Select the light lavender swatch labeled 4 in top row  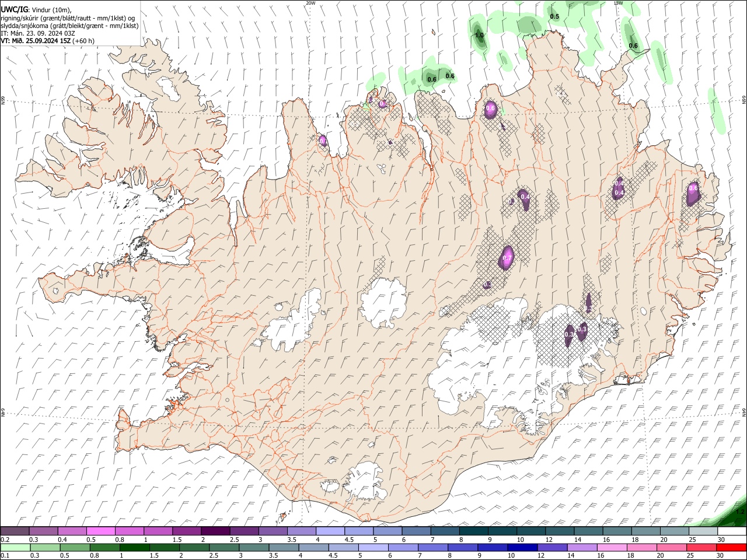(330, 531)
